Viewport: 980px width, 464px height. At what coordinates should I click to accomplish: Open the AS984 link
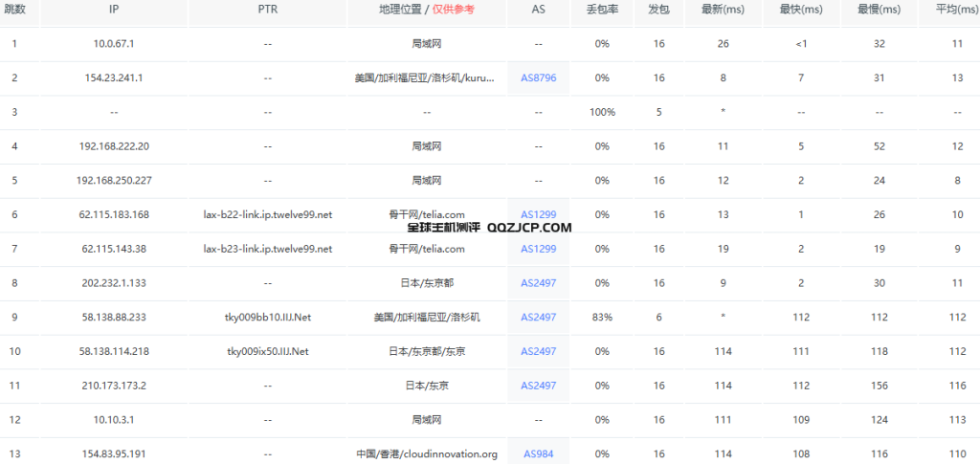pos(538,454)
